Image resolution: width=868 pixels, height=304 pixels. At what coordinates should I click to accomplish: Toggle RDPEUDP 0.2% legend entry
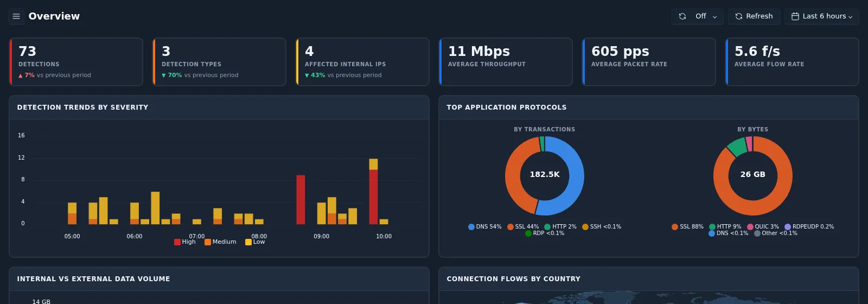point(809,227)
